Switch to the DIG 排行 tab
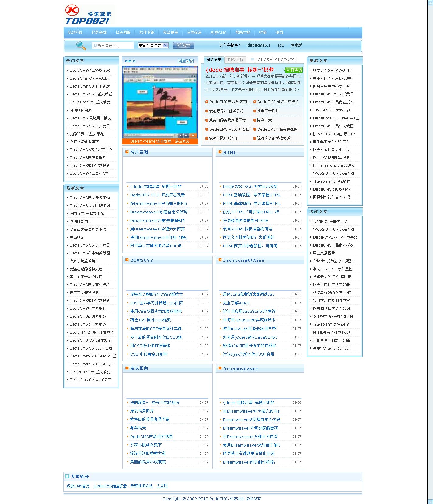Viewport: 433px width, 504px height. (236, 60)
